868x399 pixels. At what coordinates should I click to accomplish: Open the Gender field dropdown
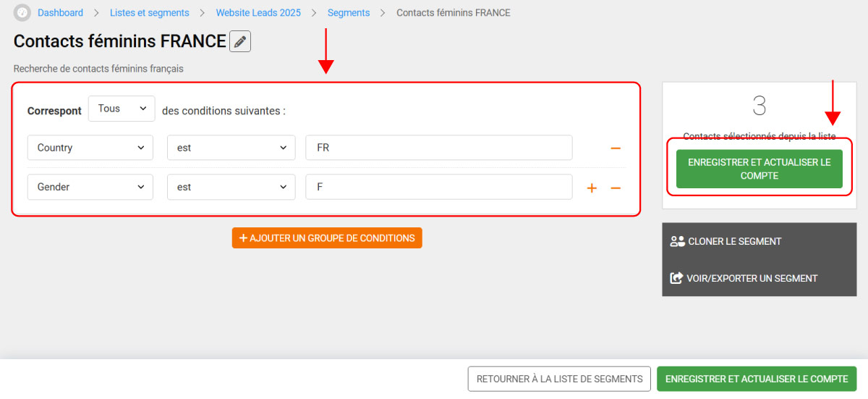90,187
